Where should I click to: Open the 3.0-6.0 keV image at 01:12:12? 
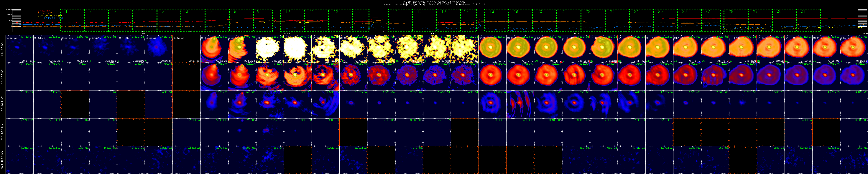[x=604, y=49]
